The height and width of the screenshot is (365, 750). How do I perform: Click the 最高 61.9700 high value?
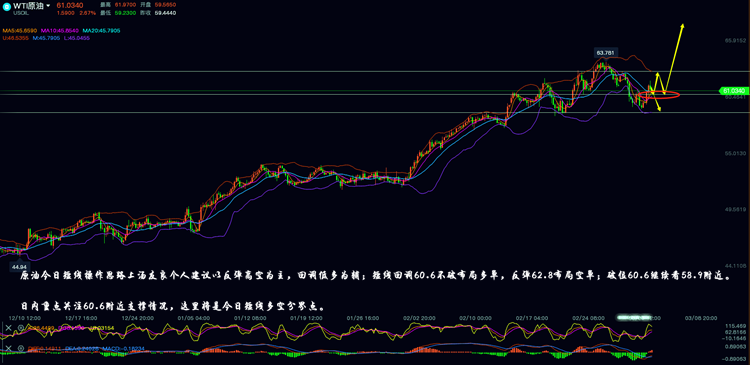point(124,5)
